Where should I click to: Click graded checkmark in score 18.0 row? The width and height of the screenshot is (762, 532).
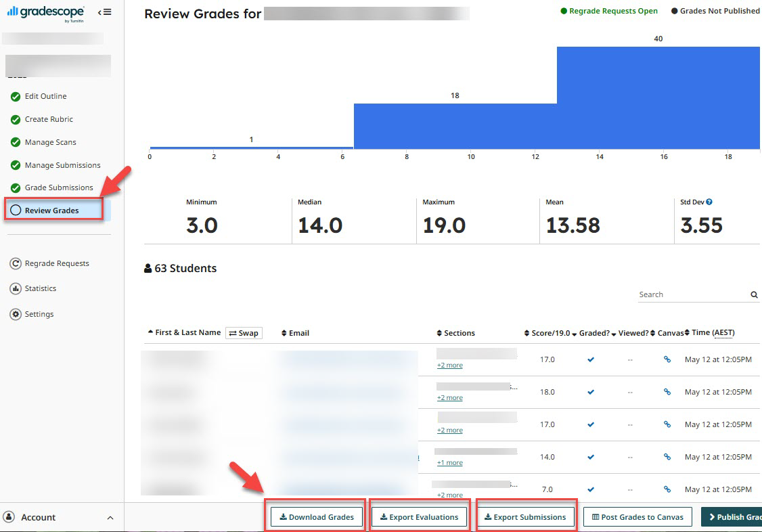[x=591, y=392]
